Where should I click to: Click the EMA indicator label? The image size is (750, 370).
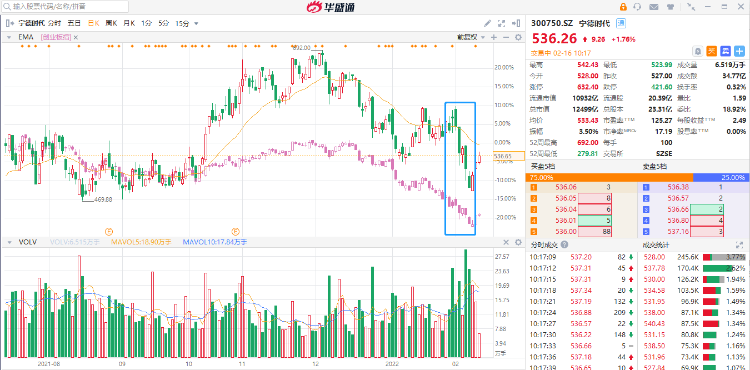(x=26, y=37)
